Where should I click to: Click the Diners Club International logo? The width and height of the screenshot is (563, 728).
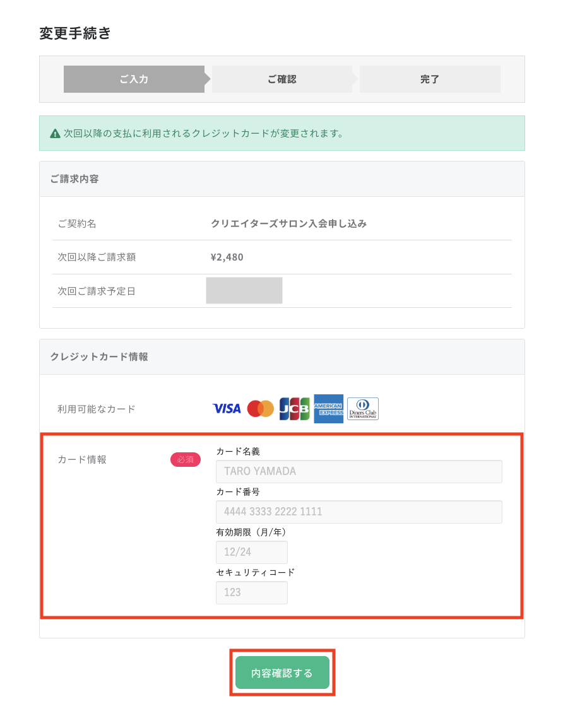(362, 408)
